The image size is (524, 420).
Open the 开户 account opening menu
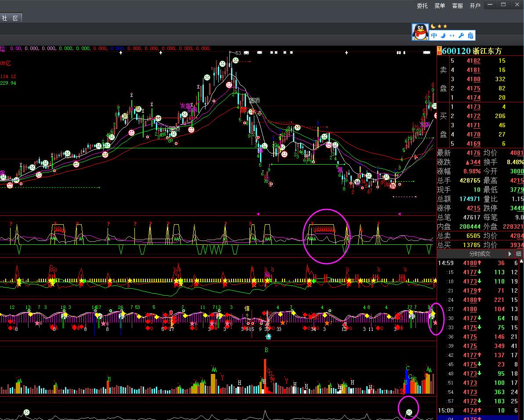pos(475,6)
